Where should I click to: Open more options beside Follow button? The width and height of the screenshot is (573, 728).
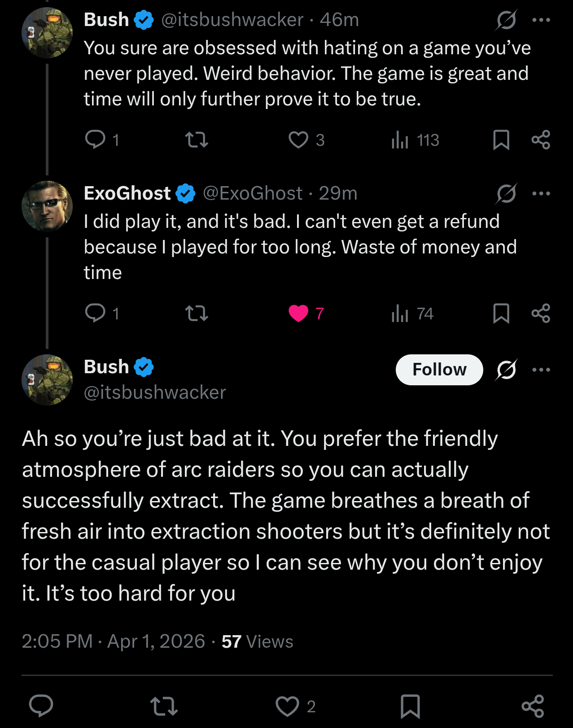click(541, 370)
